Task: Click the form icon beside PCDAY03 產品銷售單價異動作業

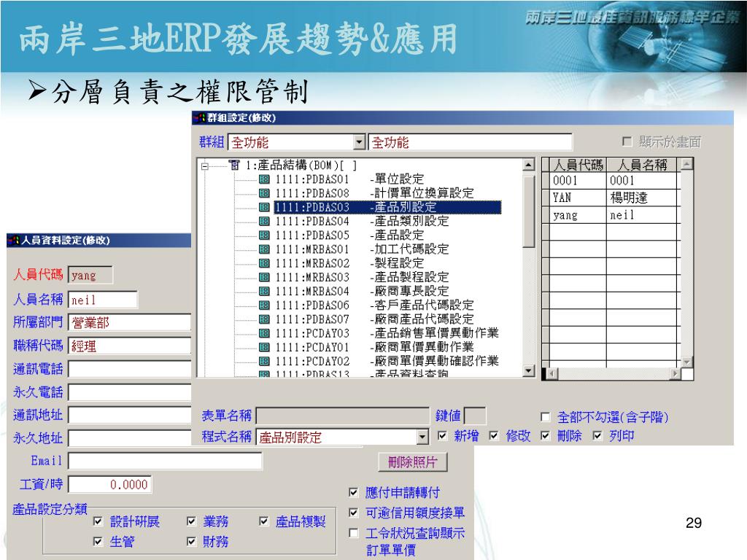Action: [264, 333]
